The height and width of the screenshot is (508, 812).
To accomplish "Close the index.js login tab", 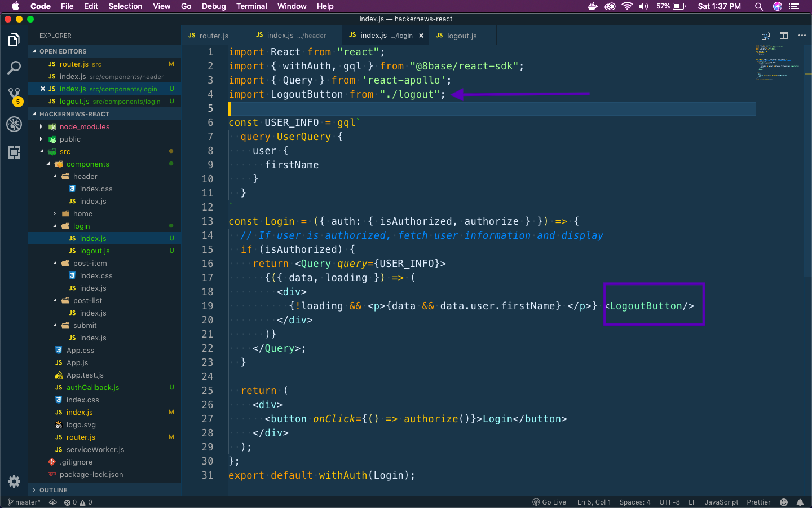I will [x=421, y=36].
